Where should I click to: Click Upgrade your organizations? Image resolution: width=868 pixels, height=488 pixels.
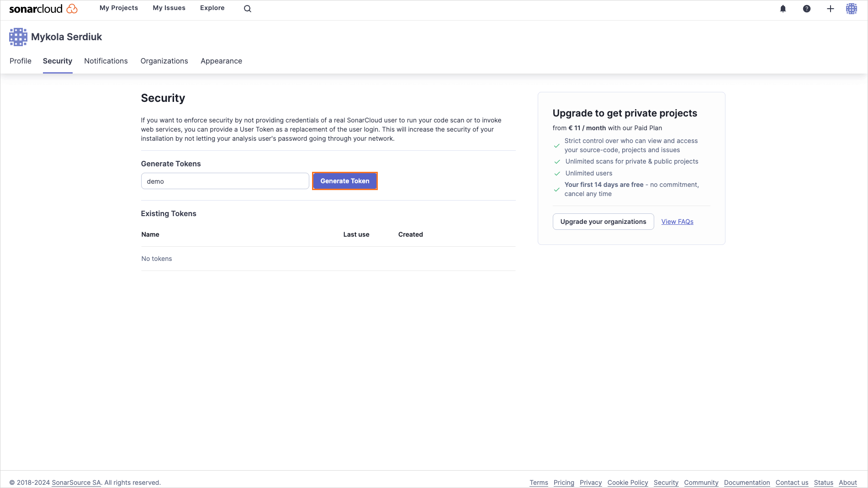(x=603, y=221)
